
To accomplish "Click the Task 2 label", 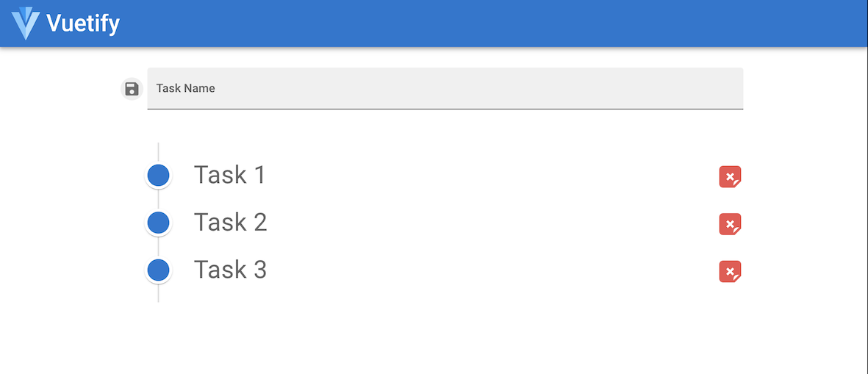I will pyautogui.click(x=230, y=222).
